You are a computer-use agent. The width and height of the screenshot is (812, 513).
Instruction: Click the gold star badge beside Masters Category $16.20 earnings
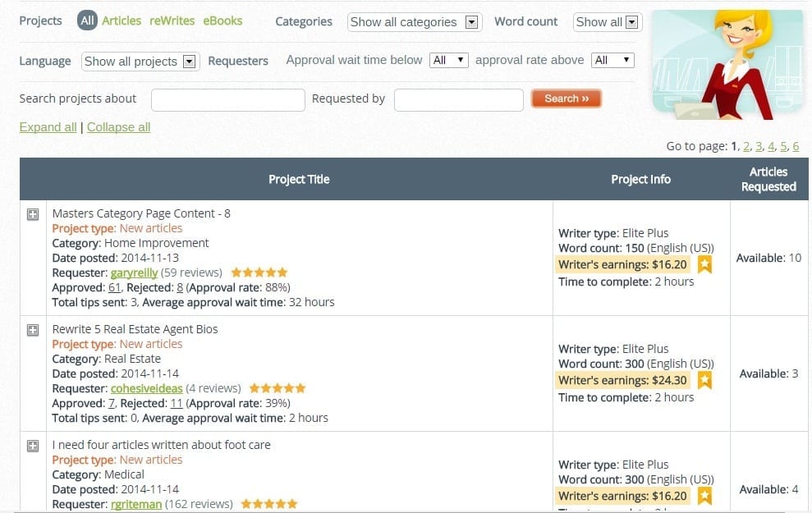coord(704,264)
